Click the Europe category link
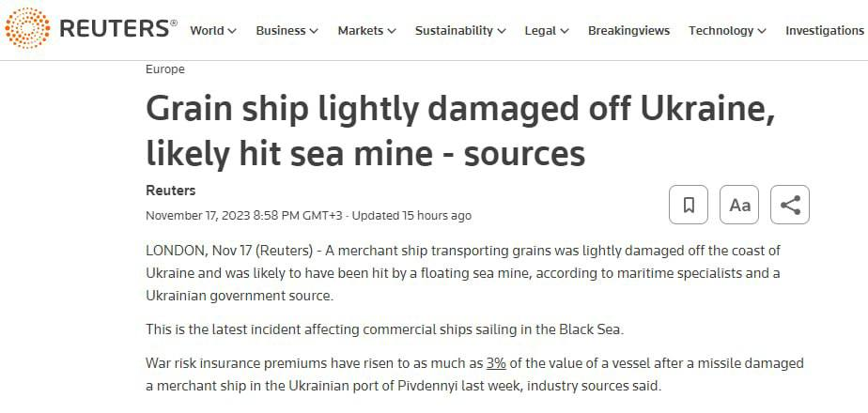Viewport: 868px width, 413px height. pyautogui.click(x=165, y=69)
